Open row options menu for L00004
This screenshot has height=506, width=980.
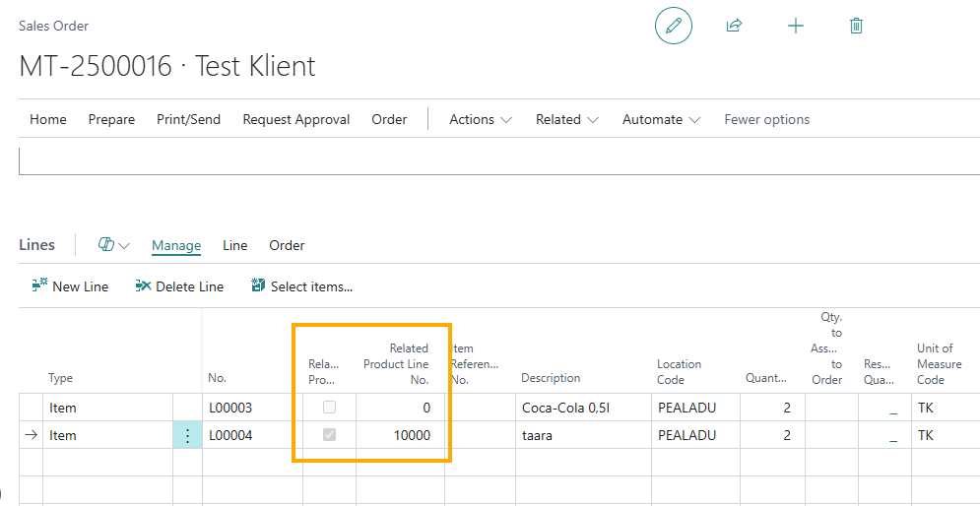point(187,435)
